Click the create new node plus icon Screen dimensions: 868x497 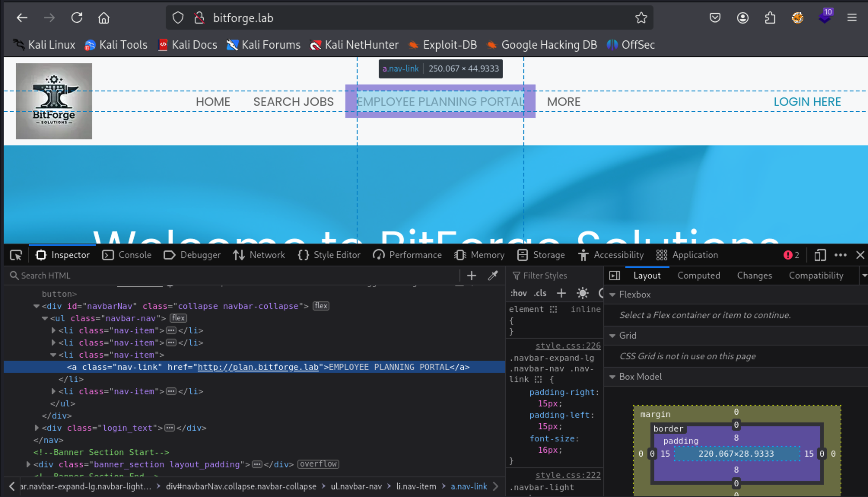pyautogui.click(x=471, y=276)
